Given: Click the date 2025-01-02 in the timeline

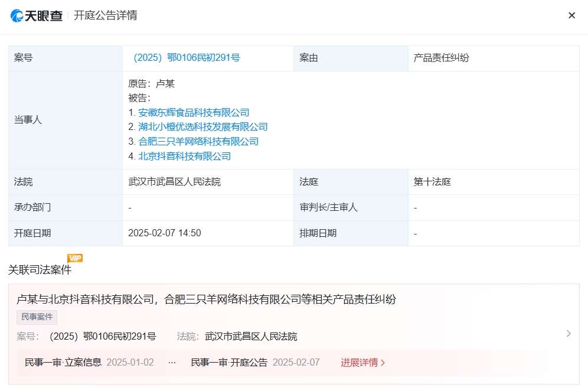Looking at the screenshot, I should 130,363.
